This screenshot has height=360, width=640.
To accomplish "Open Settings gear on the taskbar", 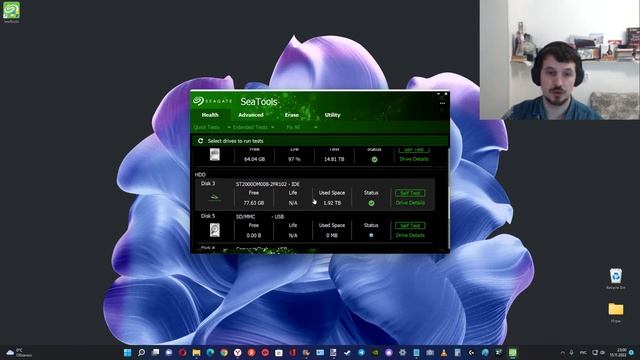I will click(402, 353).
